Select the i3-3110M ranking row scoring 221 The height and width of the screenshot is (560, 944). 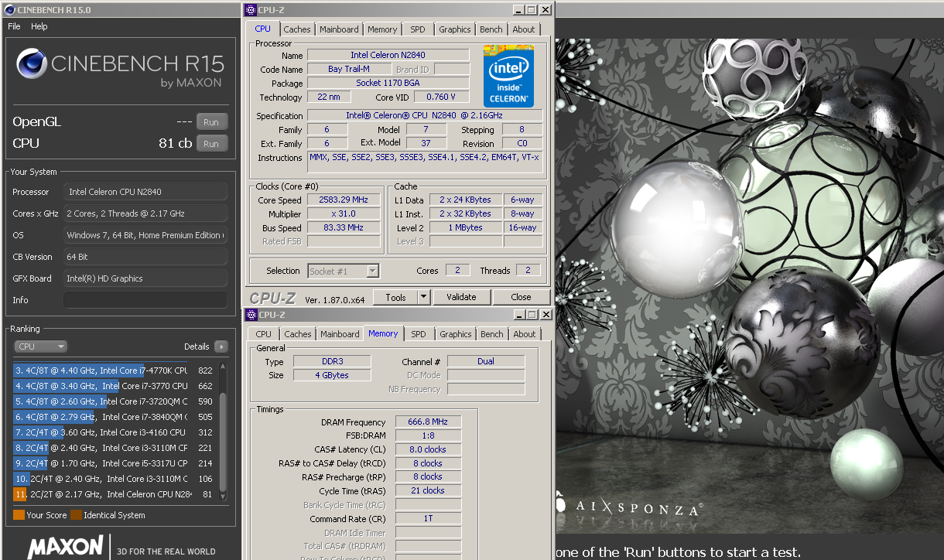pyautogui.click(x=114, y=448)
